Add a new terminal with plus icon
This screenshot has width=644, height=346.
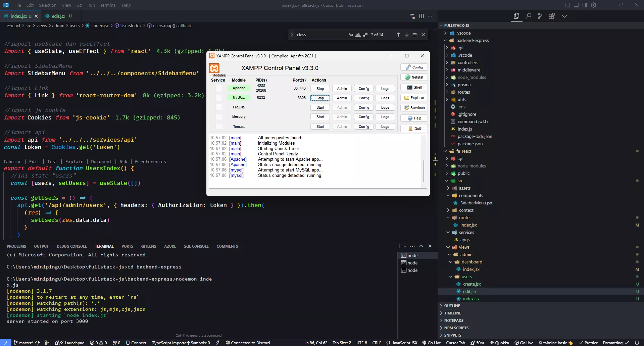tap(399, 246)
